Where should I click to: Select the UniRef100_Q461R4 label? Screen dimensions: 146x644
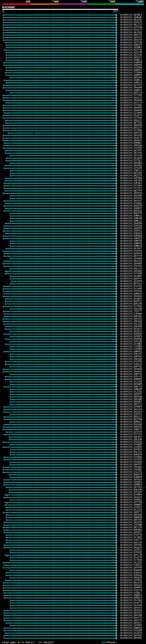click(131, 570)
